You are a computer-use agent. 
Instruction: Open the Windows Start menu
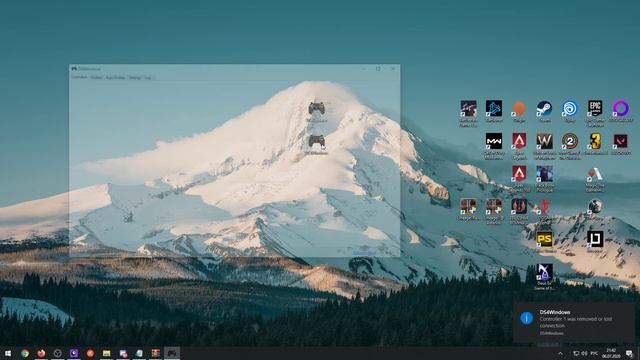(x=8, y=353)
